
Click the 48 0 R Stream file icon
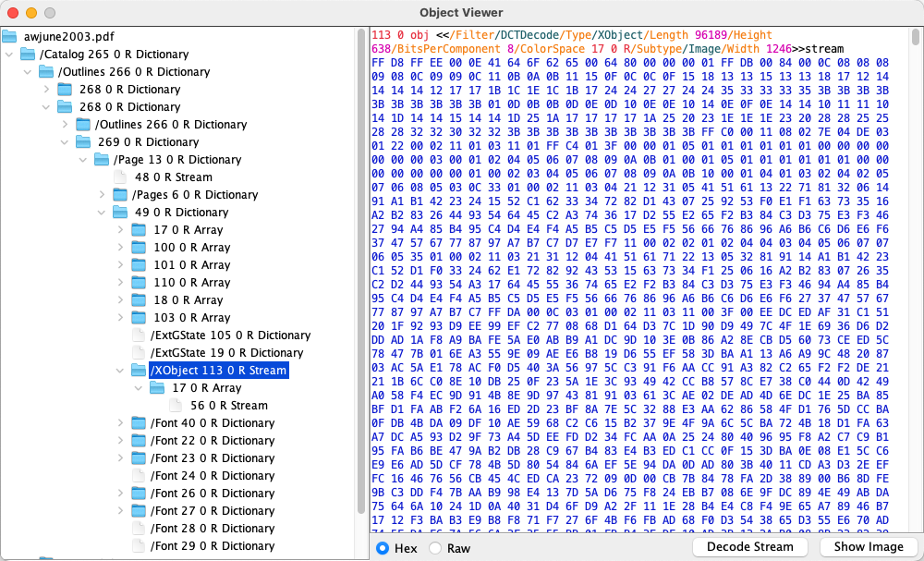(121, 177)
